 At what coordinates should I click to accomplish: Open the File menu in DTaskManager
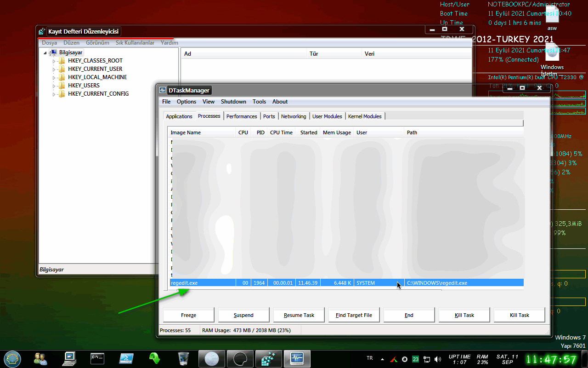click(x=166, y=102)
